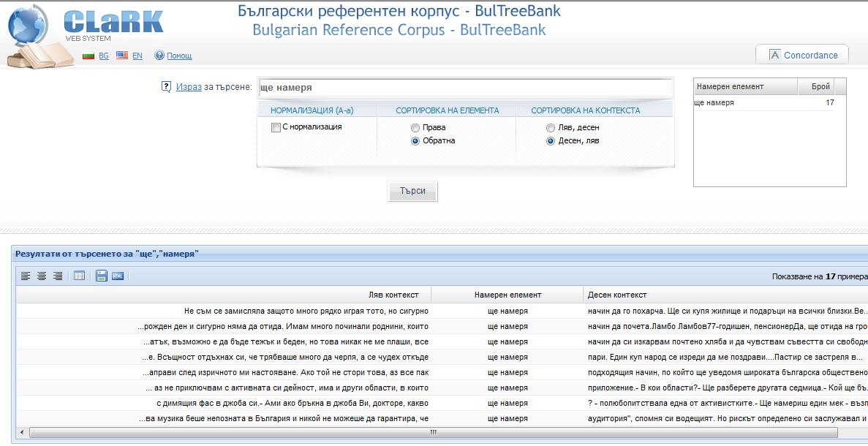Click the blue help question-mark icon
Screen dimensions: 868x446
[159, 56]
